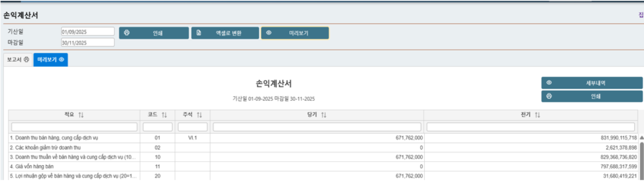This screenshot has height=186, width=644.
Task: Click the eye icon on the 세부내역 button
Action: [x=549, y=83]
